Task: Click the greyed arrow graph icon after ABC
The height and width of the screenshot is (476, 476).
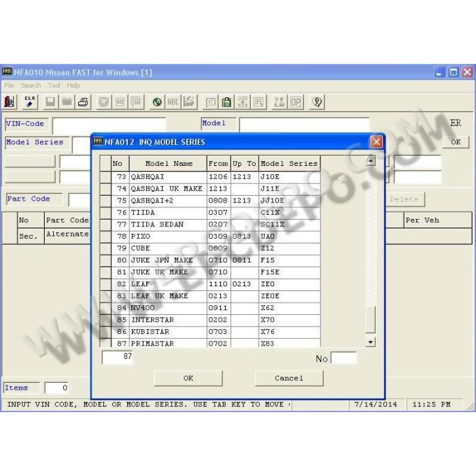Action: tap(190, 102)
